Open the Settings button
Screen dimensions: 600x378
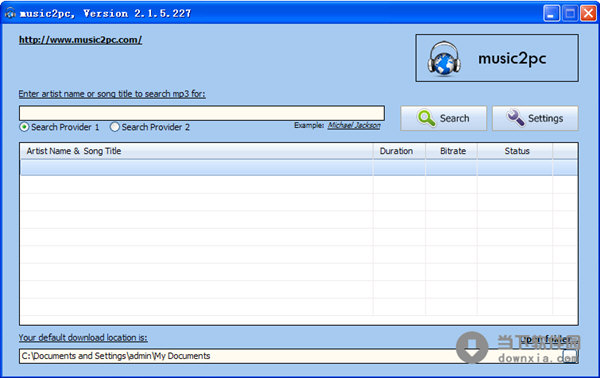pyautogui.click(x=535, y=118)
